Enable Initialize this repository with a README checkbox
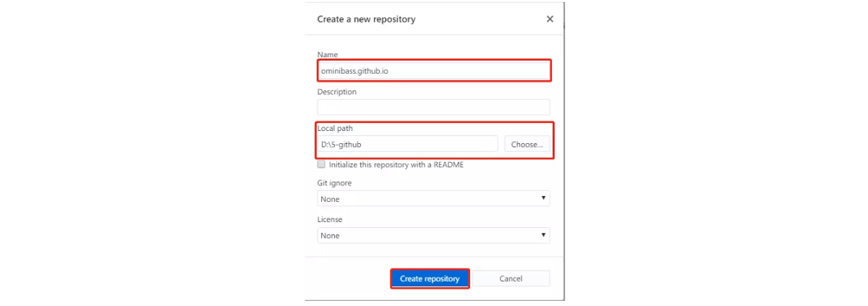The width and height of the screenshot is (868, 306). pyautogui.click(x=322, y=164)
